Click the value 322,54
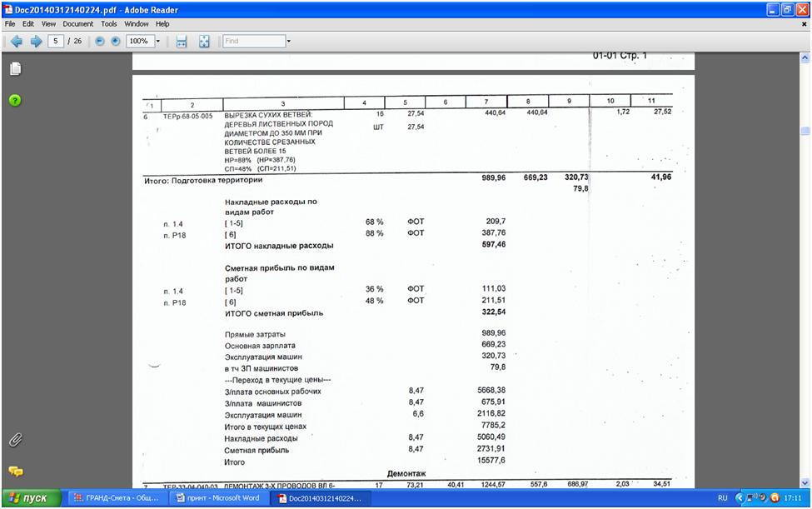812x509 pixels. point(494,312)
